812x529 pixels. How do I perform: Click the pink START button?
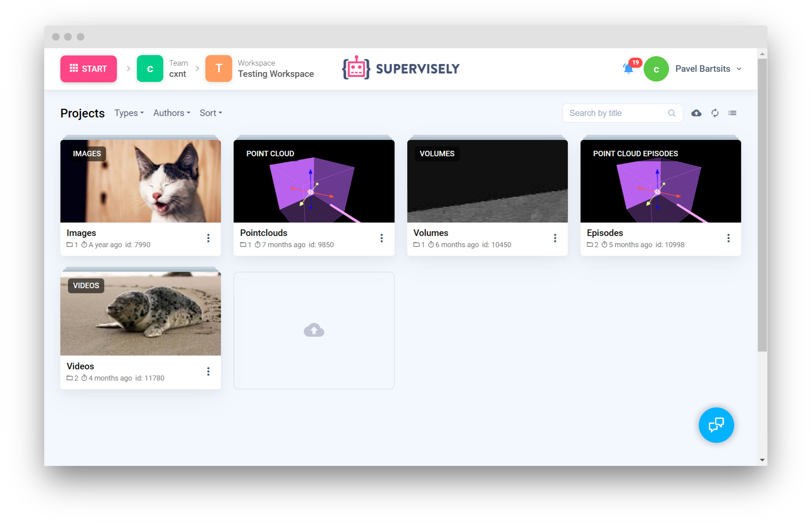coord(88,69)
